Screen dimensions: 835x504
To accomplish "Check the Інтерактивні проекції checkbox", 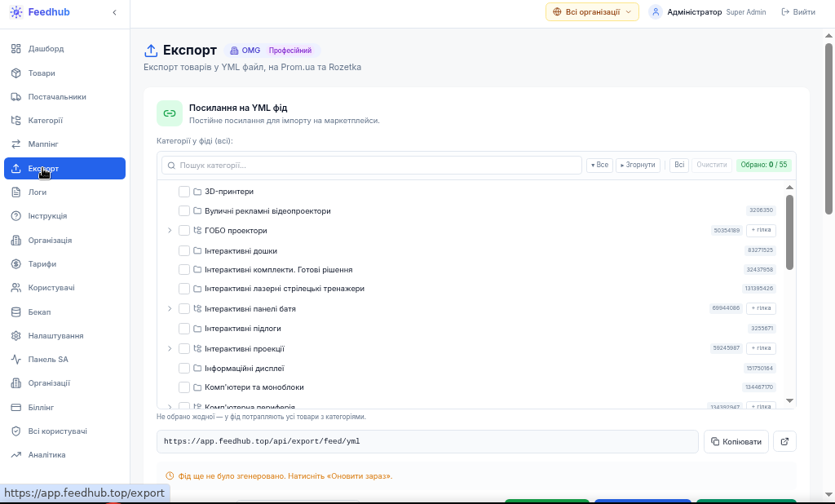I will 184,349.
